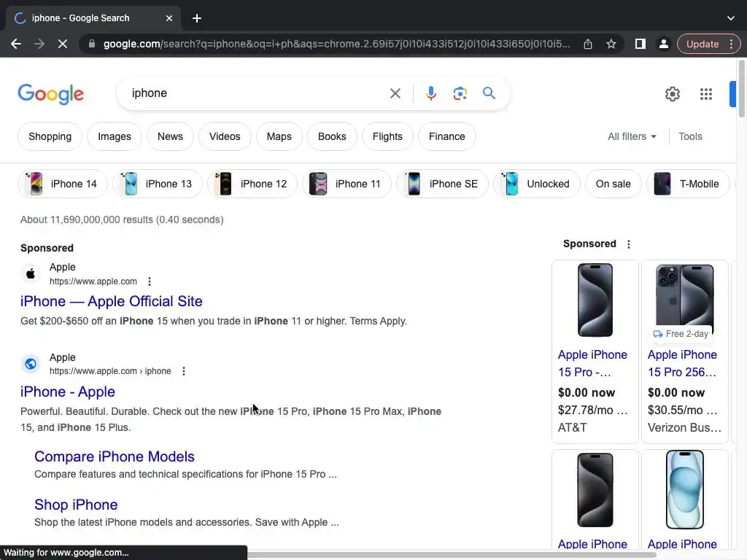Filter by Unlocked phones

[x=537, y=184]
